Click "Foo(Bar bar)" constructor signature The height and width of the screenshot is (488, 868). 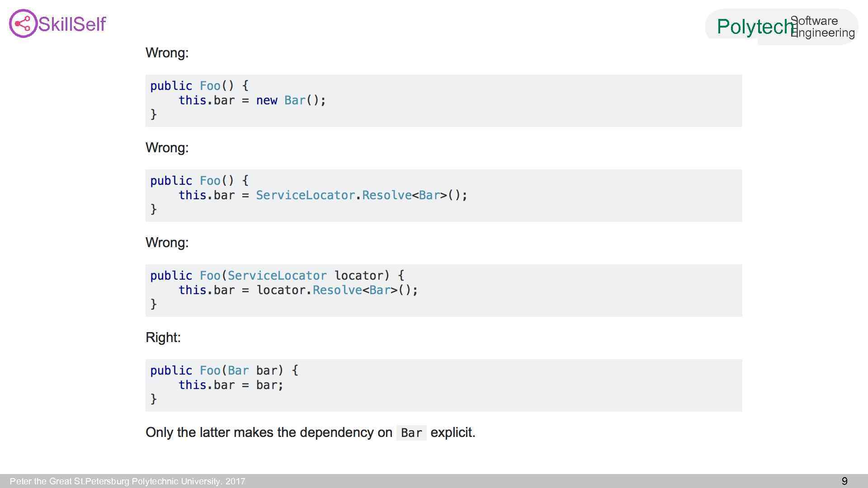point(242,371)
